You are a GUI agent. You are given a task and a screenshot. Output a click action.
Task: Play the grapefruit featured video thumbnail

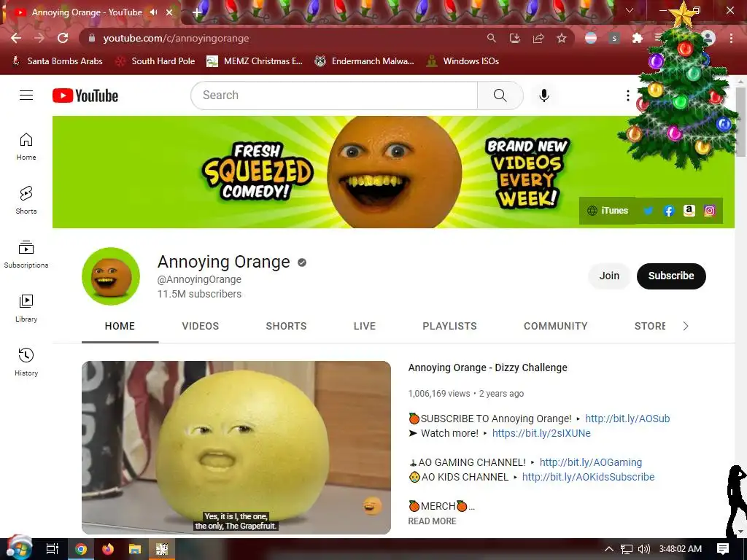[x=236, y=448]
